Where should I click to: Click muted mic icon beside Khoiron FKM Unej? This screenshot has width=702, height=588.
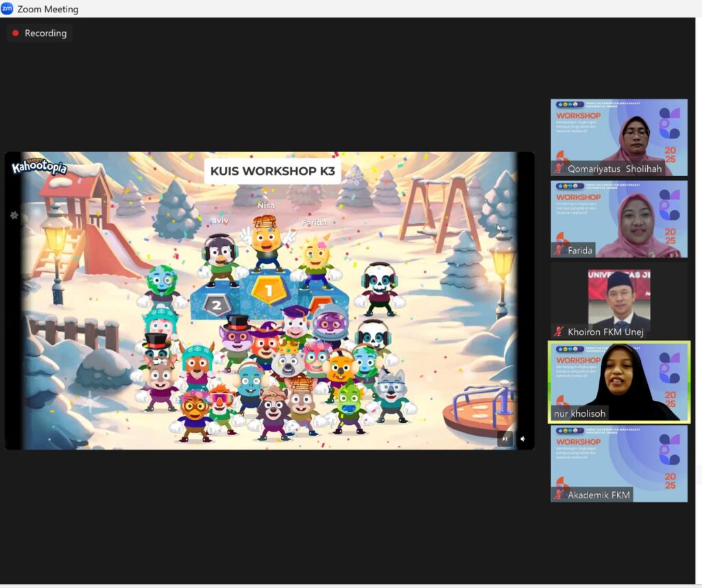559,332
